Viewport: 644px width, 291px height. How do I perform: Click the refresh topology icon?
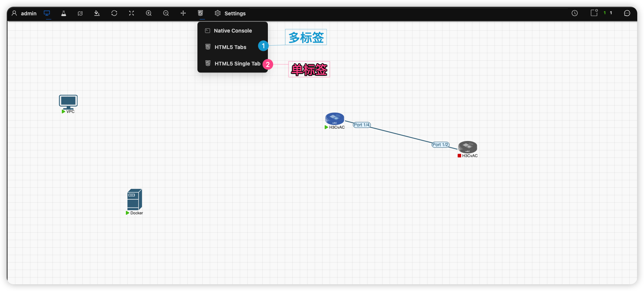[x=114, y=13]
